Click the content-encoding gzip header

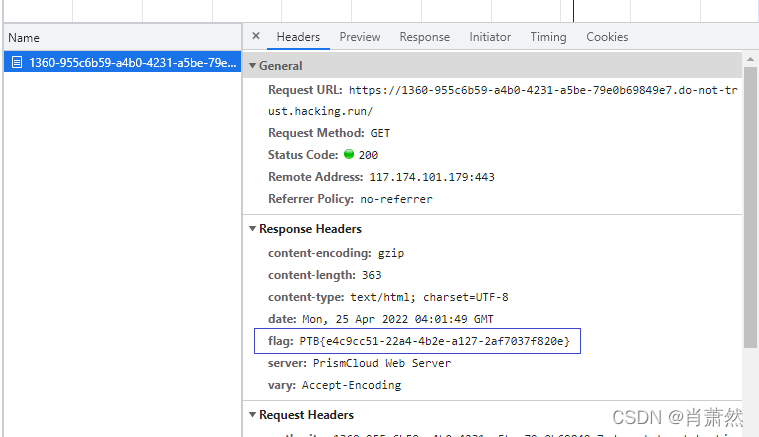(x=336, y=253)
